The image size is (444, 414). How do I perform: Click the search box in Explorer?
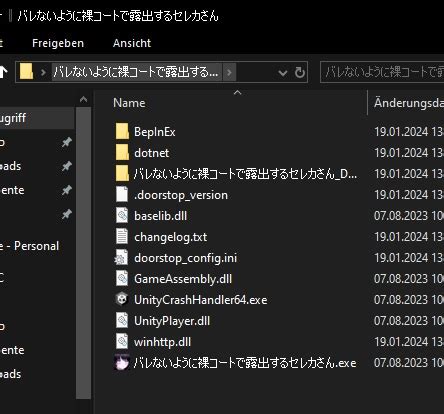382,72
